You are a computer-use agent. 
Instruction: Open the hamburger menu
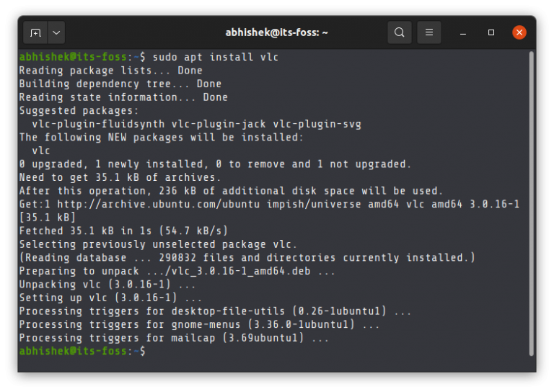429,32
